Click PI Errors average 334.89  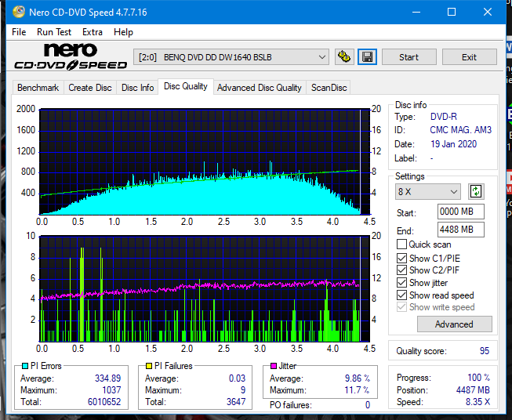pyautogui.click(x=107, y=378)
